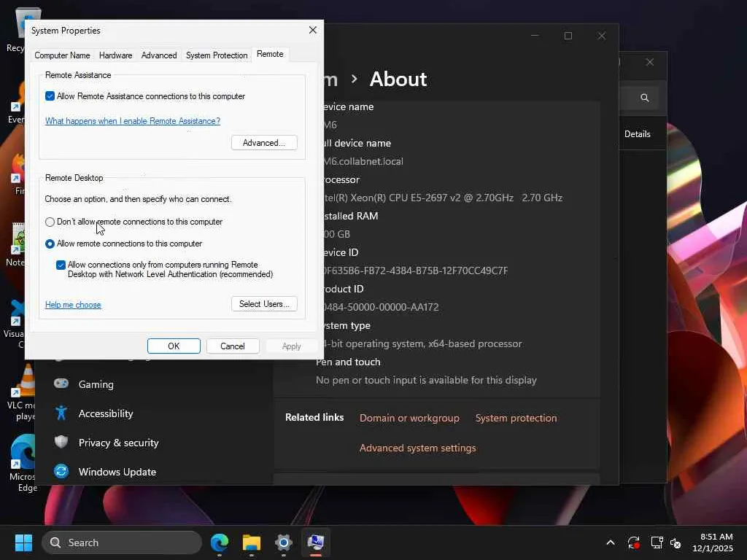The height and width of the screenshot is (560, 747).
Task: Switch to Settings app in taskbar
Action: click(284, 542)
